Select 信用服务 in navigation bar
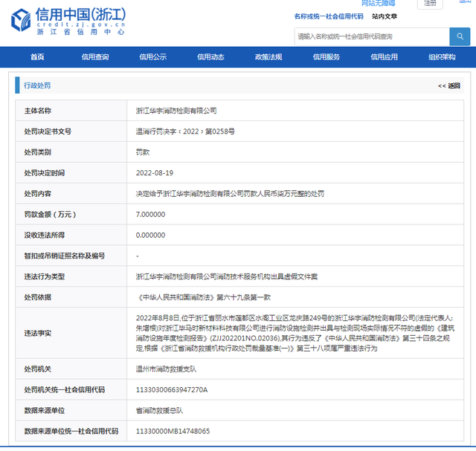Viewport: 476px width, 451px height. pyautogui.click(x=327, y=57)
